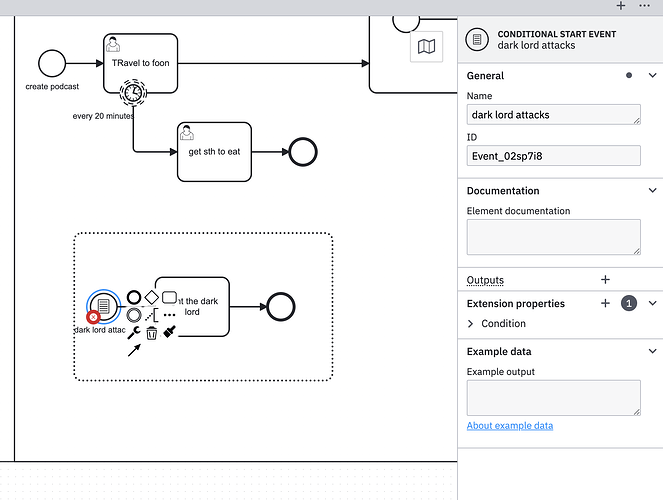Click the red error marker on the event

pos(93,316)
